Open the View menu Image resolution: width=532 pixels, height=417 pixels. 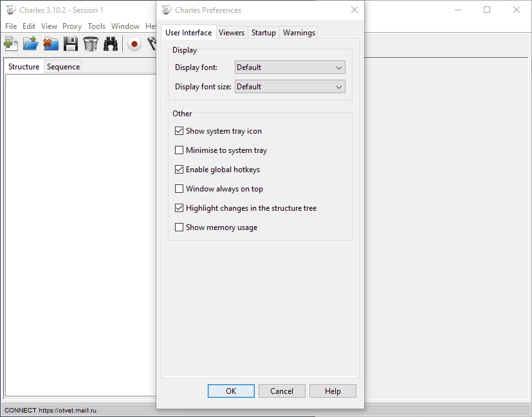49,26
